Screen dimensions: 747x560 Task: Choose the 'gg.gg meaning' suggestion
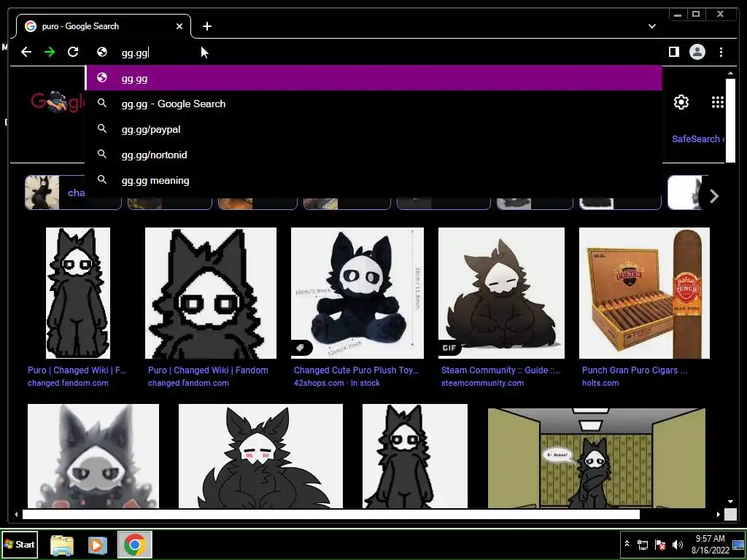[x=374, y=181]
